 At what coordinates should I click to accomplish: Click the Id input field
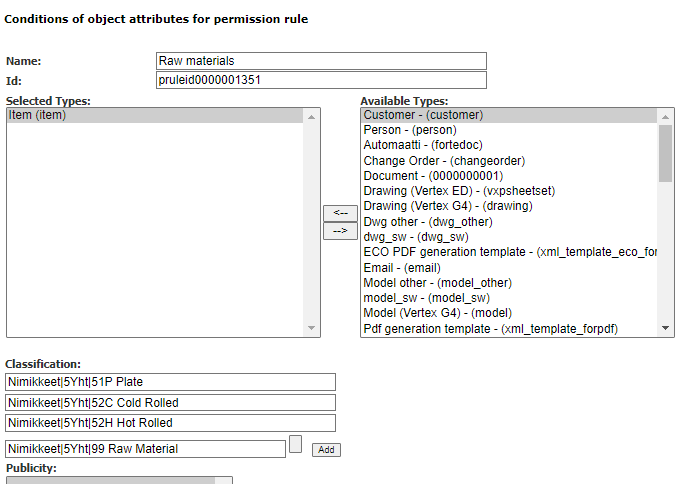(x=321, y=80)
